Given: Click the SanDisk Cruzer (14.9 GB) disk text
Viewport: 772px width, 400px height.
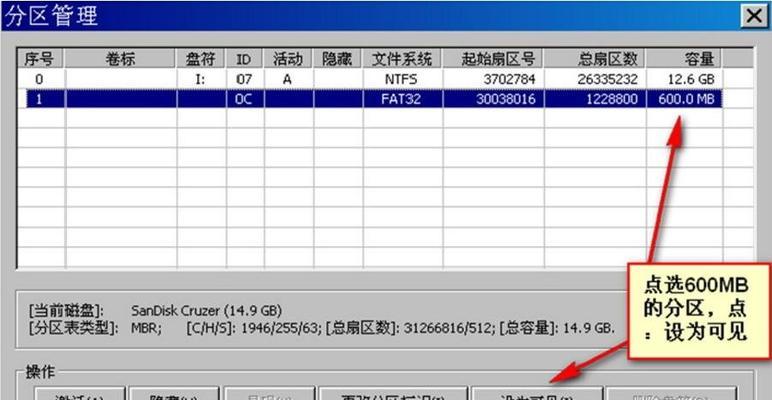Looking at the screenshot, I should (x=207, y=311).
